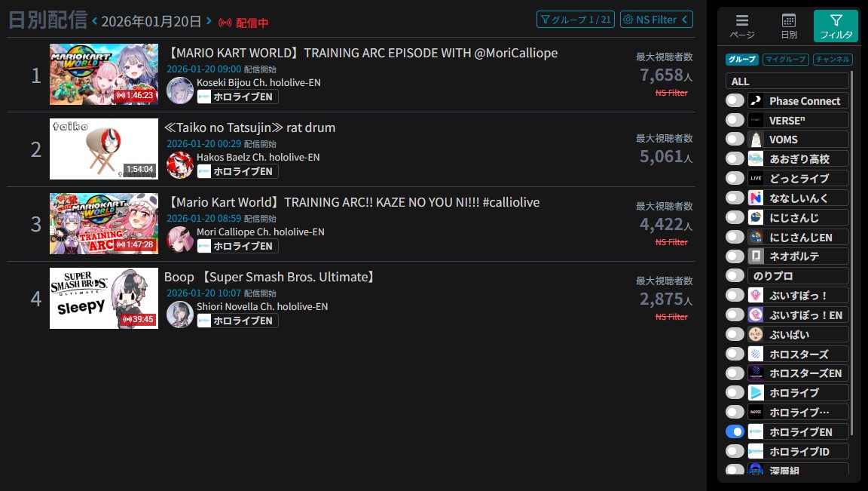This screenshot has width=868, height=491.
Task: Enable the ななしいんく filter switch
Action: (735, 198)
